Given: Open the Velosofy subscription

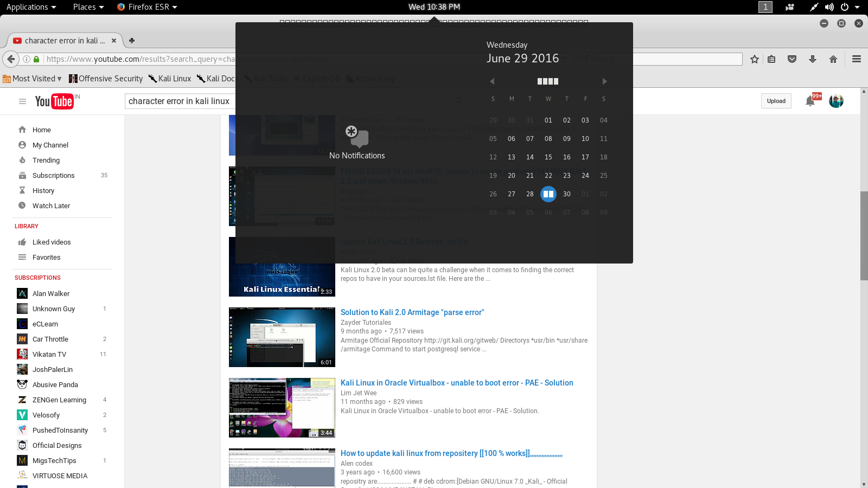Looking at the screenshot, I should pos(46,415).
